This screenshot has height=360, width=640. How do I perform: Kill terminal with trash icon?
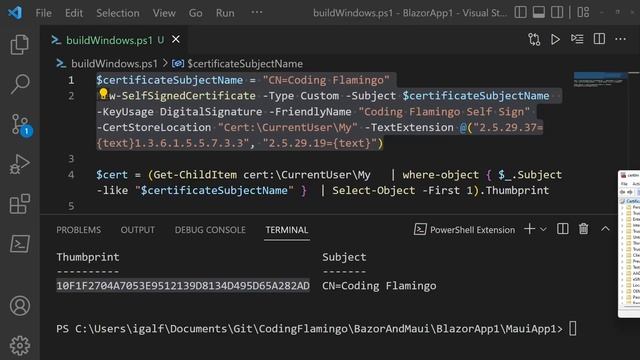584,229
